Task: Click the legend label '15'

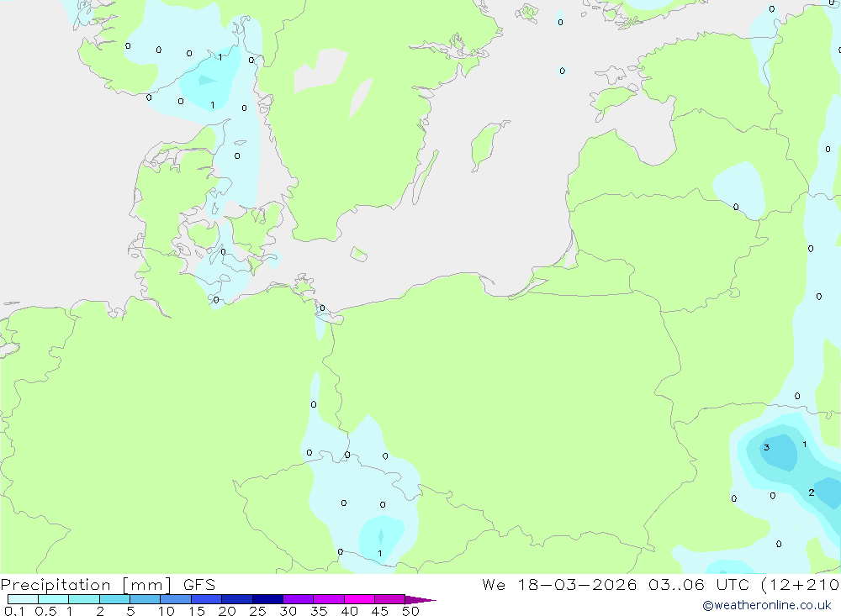Action: (197, 611)
